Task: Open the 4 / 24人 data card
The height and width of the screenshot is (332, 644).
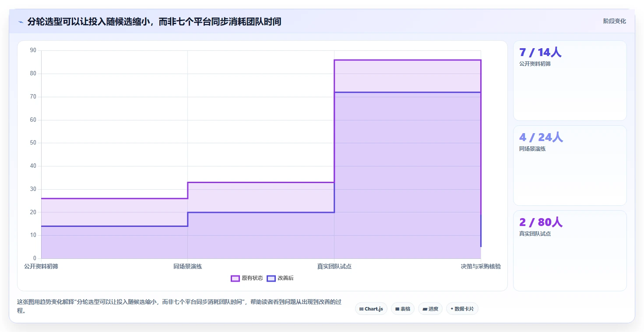Action: pos(570,166)
